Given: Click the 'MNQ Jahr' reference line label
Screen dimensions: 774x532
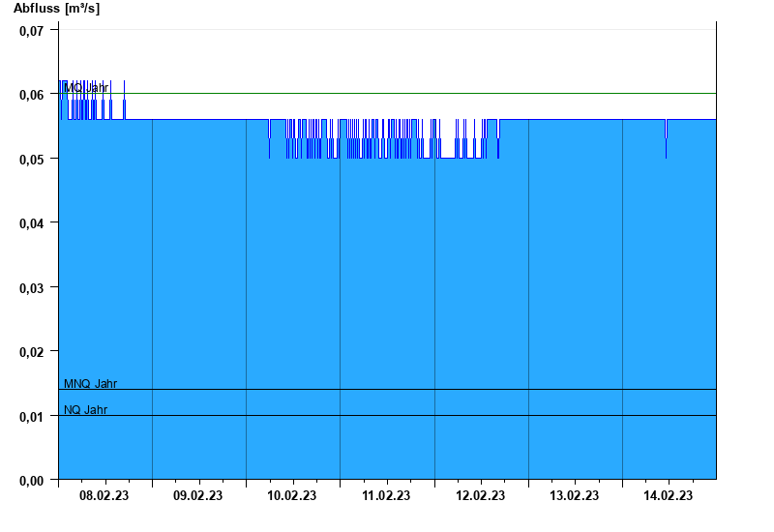Looking at the screenshot, I should click(x=90, y=383).
